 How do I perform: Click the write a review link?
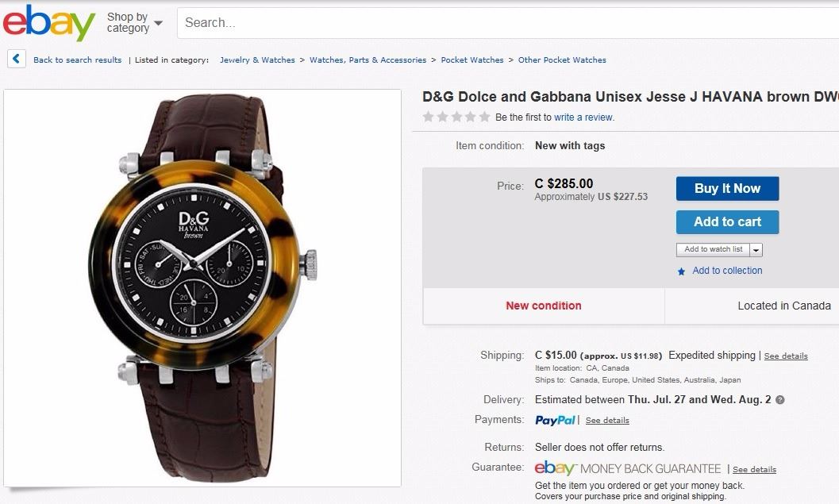click(x=583, y=117)
